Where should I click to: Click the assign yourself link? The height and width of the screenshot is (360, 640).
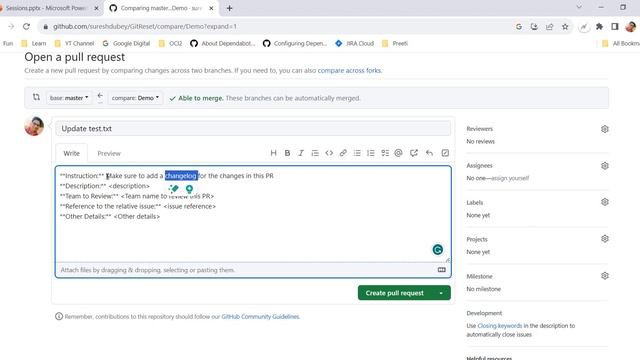pos(510,178)
